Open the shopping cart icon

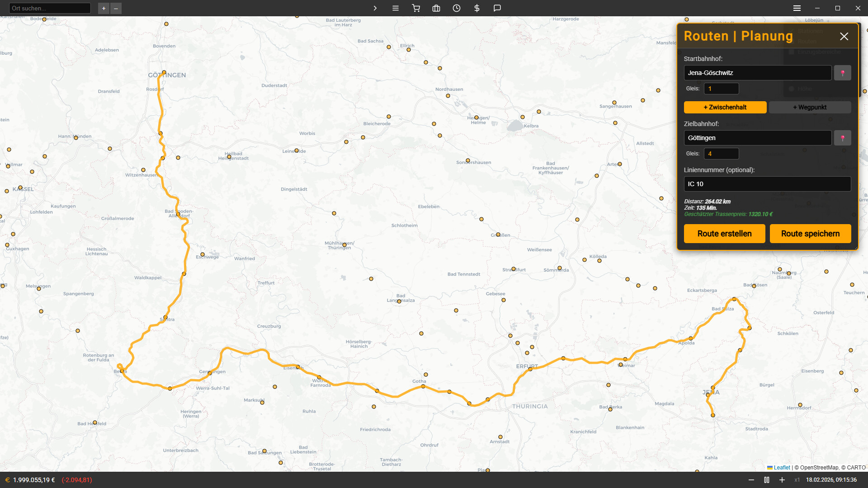tap(416, 8)
